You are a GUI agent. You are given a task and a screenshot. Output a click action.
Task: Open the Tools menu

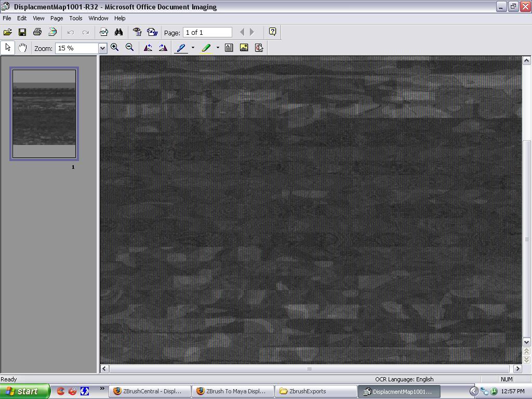click(76, 18)
